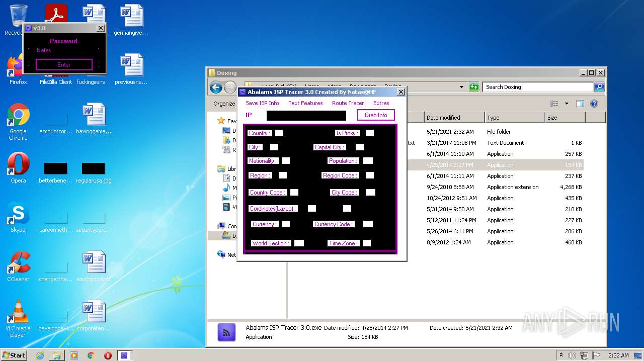Refresh the Doxing folder address bar
Image resolution: width=644 pixels, height=362 pixels.
click(x=473, y=87)
